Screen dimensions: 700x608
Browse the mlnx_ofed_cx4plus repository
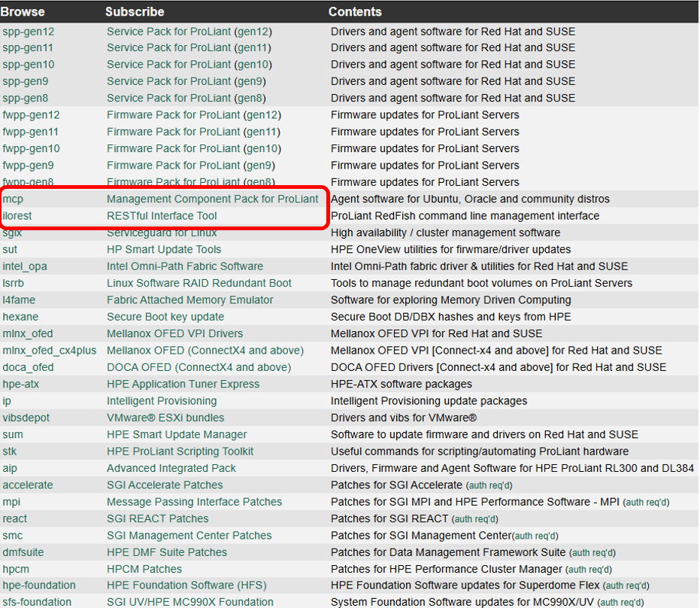coord(49,351)
